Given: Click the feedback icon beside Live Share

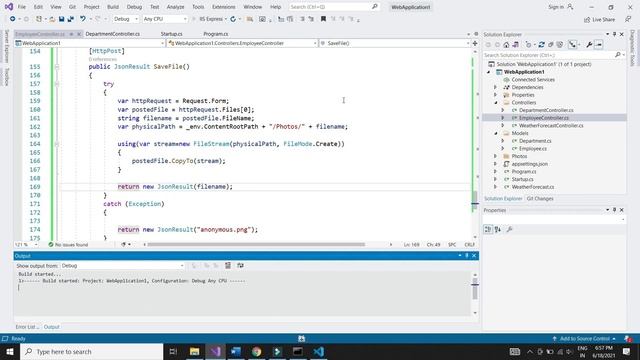Looking at the screenshot, I should point(628,19).
